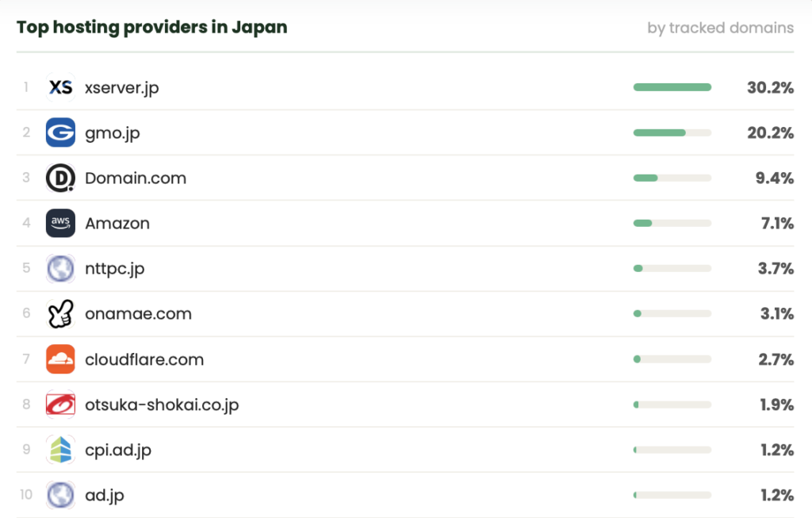Image resolution: width=812 pixels, height=518 pixels.
Task: Select the 1.2% value for cpi.ad.jp
Action: click(x=777, y=450)
